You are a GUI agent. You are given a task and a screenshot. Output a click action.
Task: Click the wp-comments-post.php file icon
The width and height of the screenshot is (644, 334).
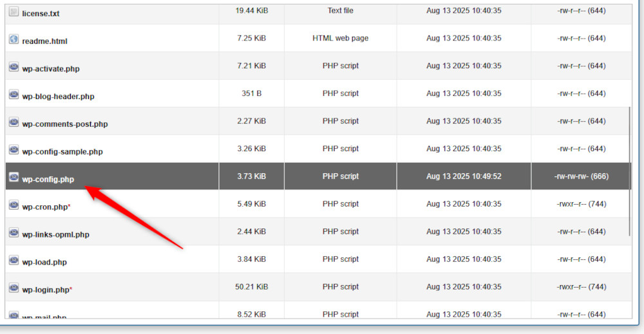point(14,122)
